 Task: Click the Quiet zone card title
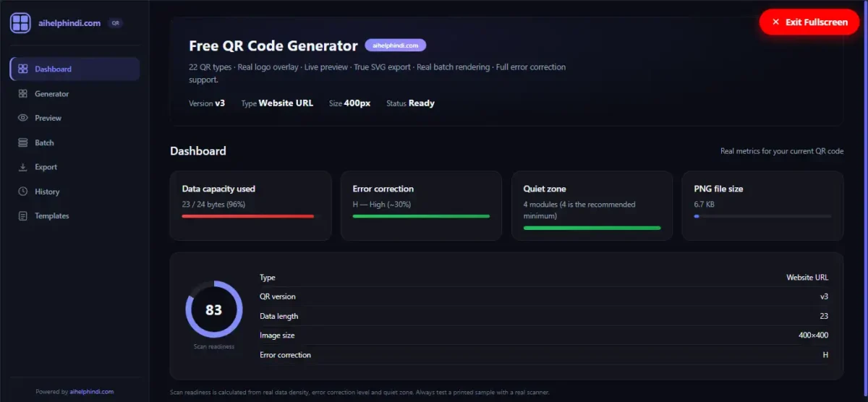545,189
